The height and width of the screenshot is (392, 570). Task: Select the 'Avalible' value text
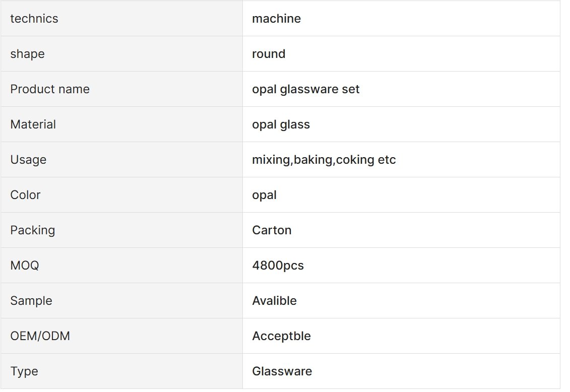(275, 301)
